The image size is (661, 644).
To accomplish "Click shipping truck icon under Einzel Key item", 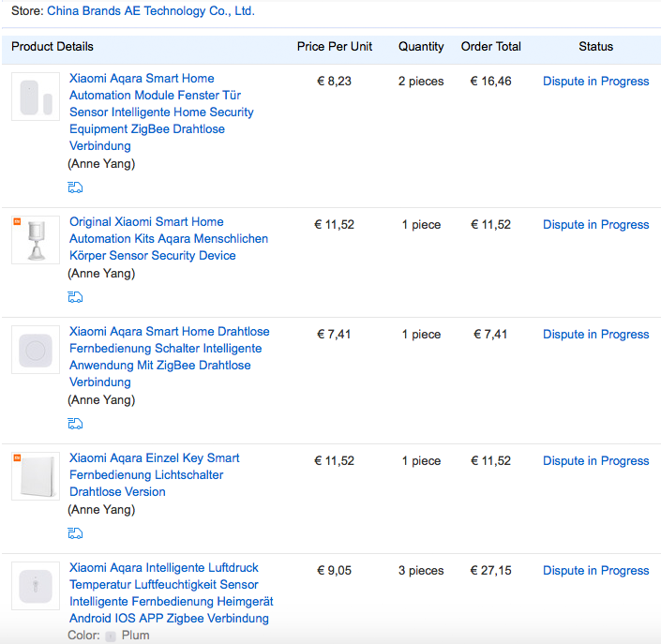I will pyautogui.click(x=75, y=533).
